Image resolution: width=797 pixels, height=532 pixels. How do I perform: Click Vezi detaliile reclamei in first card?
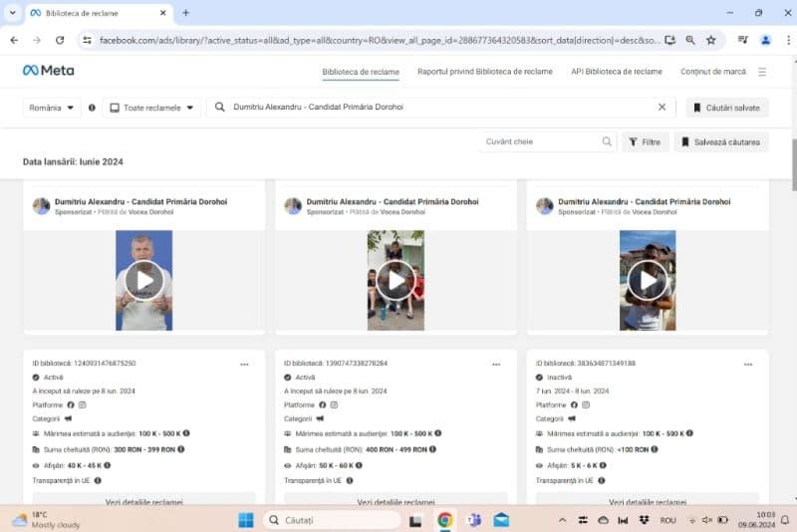143,499
